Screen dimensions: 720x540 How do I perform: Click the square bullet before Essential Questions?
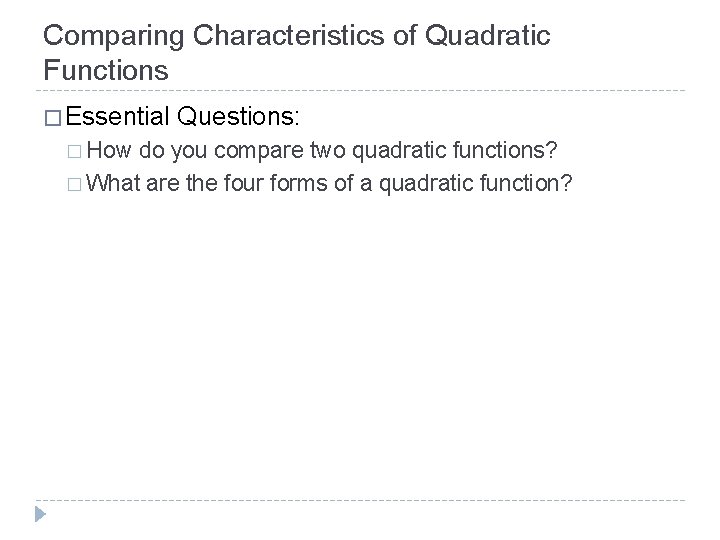[x=53, y=117]
